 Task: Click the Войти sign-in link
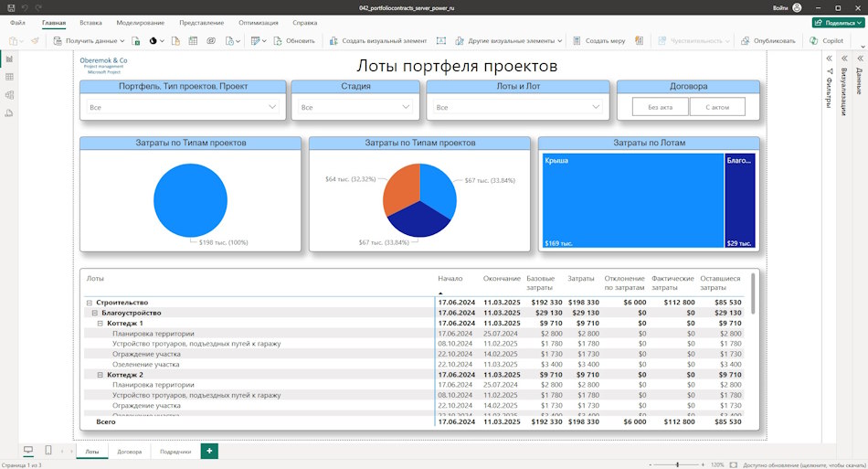click(780, 7)
